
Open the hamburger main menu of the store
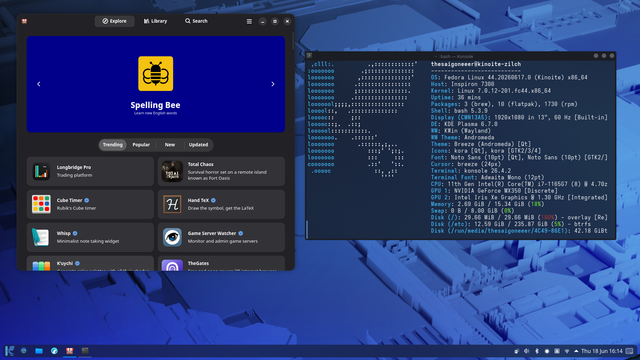coord(249,22)
